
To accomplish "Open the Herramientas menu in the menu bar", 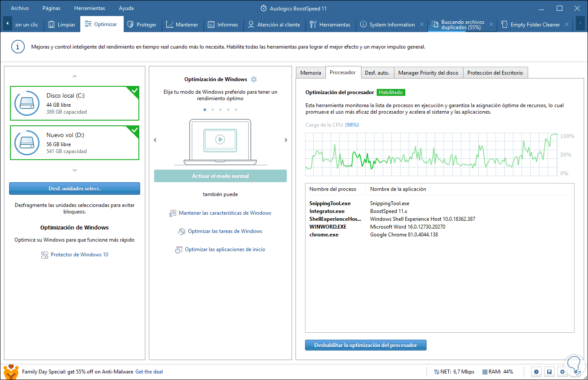I will click(89, 8).
